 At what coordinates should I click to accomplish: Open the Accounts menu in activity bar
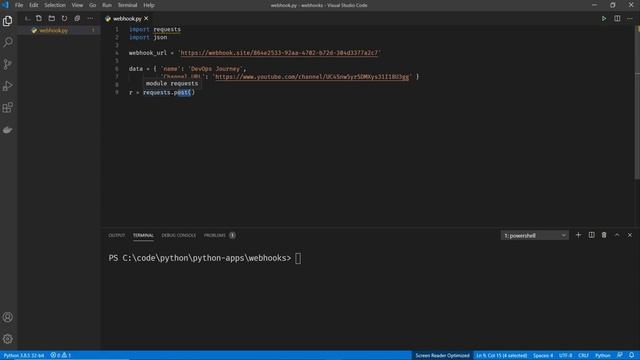click(8, 317)
